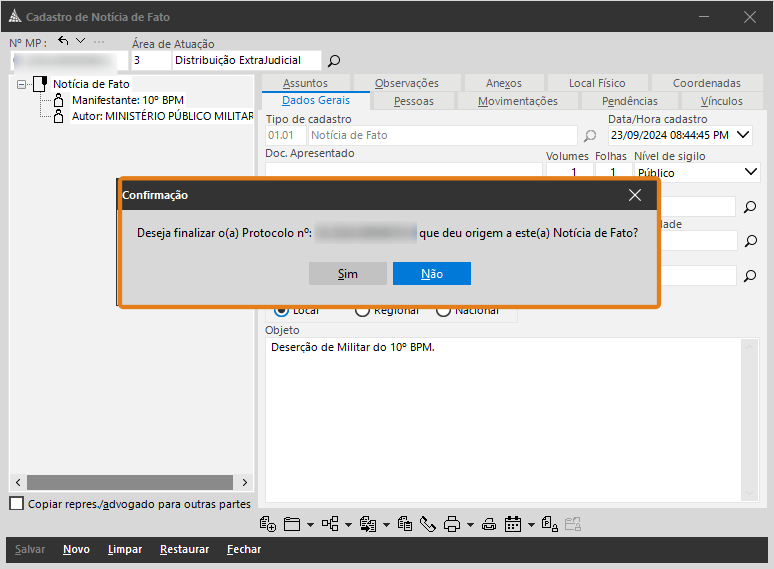Confirm with the Sim button
Screen dimensions: 774x569
click(348, 274)
